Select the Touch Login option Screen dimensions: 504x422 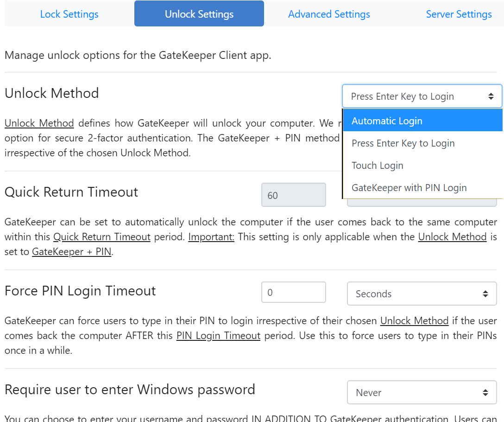pyautogui.click(x=378, y=166)
